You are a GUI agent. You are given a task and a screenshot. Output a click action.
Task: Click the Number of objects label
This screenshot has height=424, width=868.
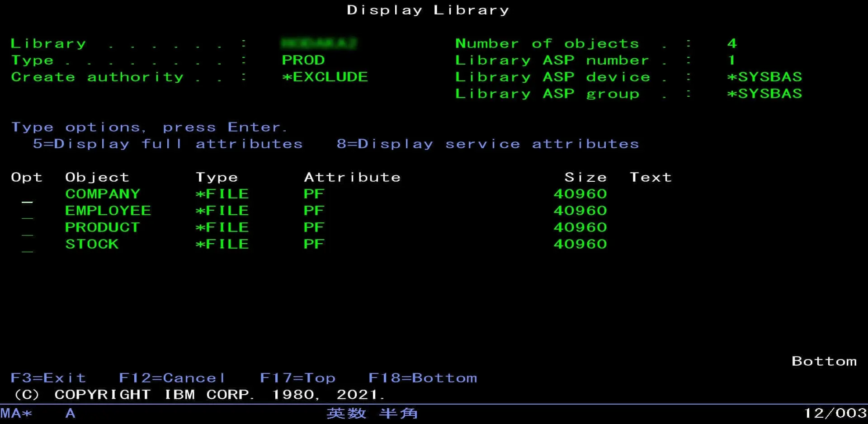click(x=547, y=43)
